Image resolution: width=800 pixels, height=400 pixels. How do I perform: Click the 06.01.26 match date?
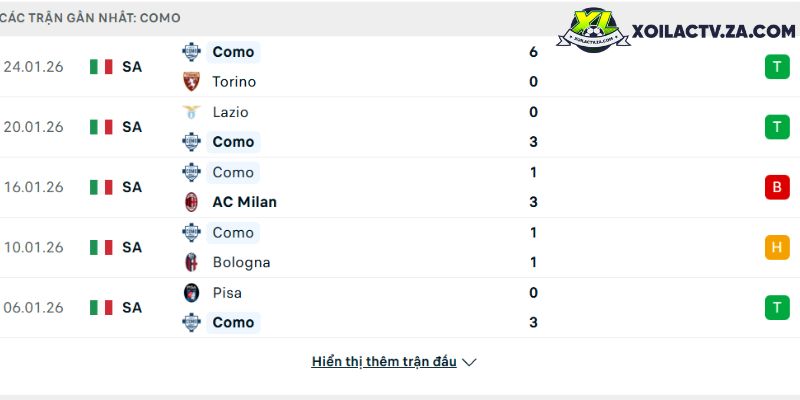[33, 307]
